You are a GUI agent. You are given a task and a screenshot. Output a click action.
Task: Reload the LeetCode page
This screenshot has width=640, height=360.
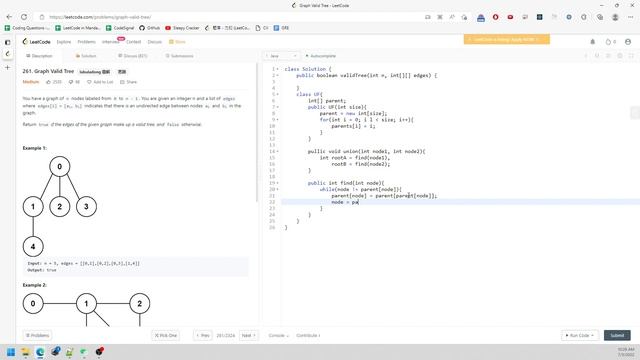[x=24, y=17]
